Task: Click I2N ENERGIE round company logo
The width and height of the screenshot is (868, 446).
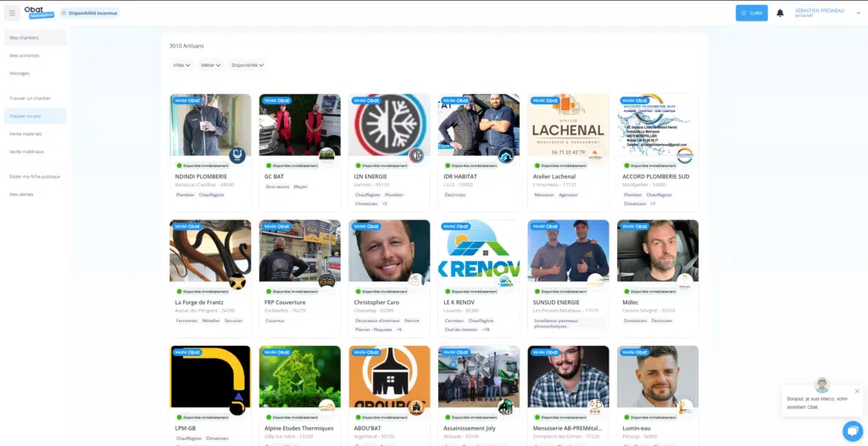Action: (x=416, y=156)
